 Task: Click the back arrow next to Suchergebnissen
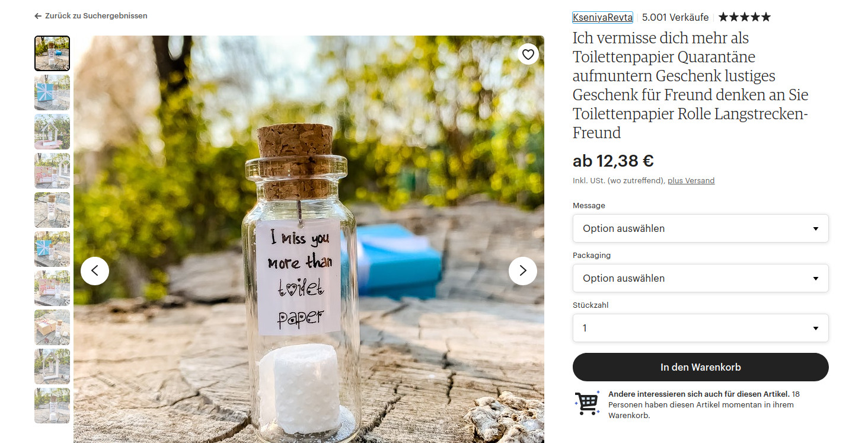(x=38, y=16)
